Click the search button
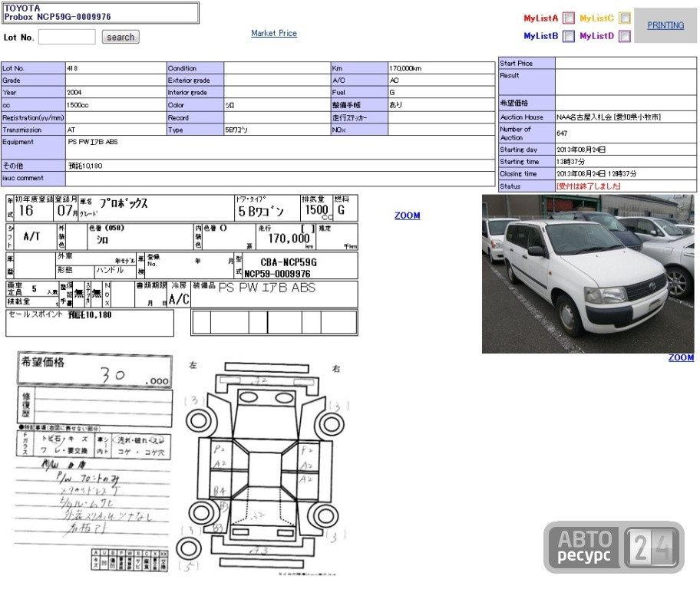 (121, 37)
